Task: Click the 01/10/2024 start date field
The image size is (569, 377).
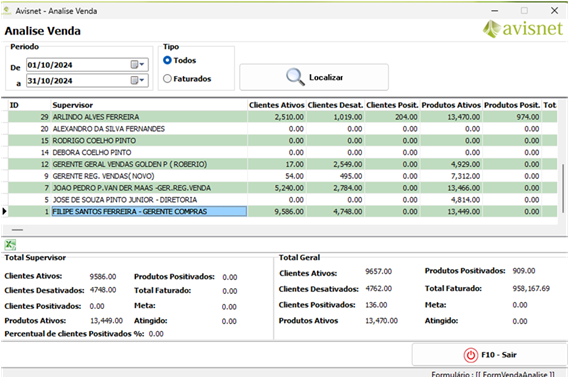Action: click(78, 65)
